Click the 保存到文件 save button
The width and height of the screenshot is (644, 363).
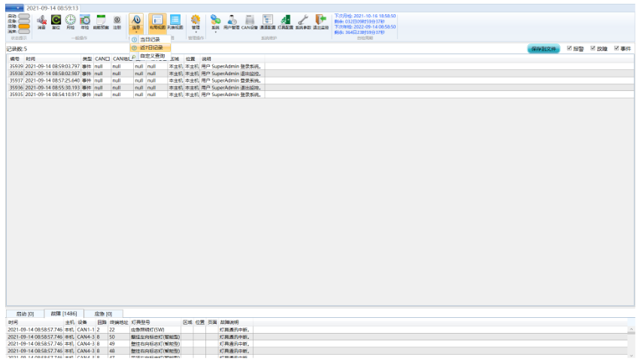(x=543, y=48)
